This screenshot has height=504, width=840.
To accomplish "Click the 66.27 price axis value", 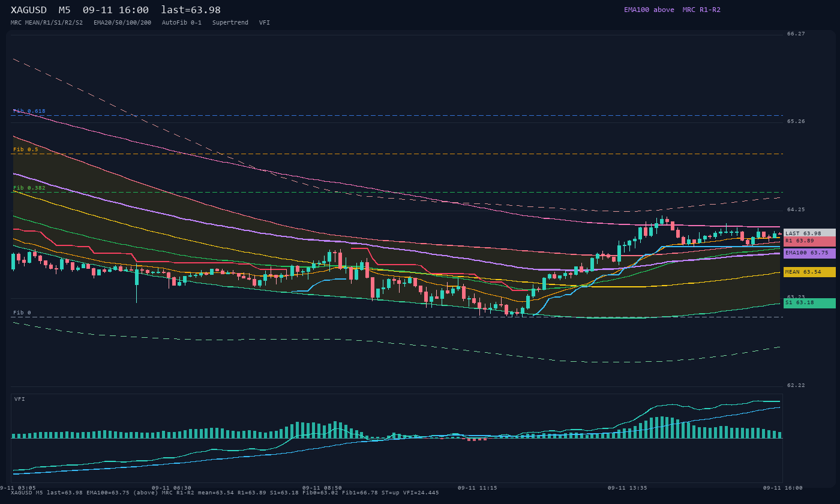I will tap(796, 34).
